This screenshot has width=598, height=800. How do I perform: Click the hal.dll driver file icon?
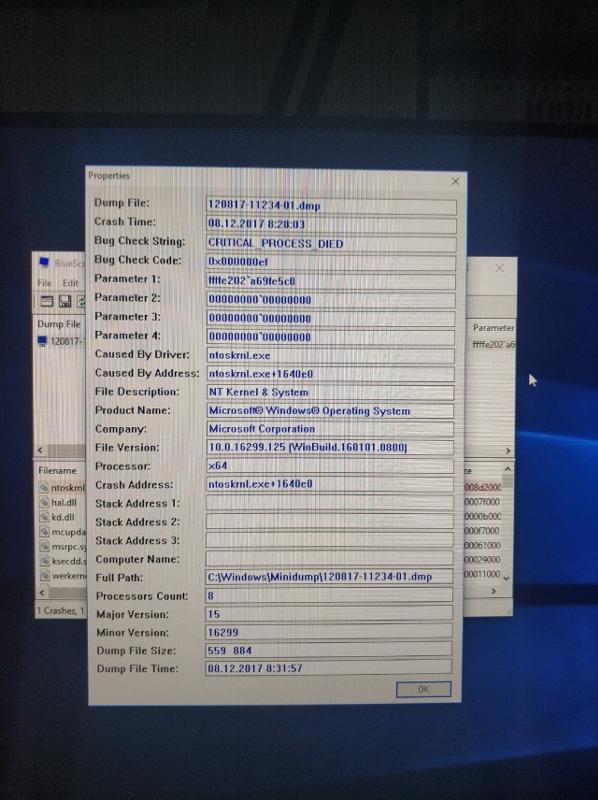tap(44, 502)
